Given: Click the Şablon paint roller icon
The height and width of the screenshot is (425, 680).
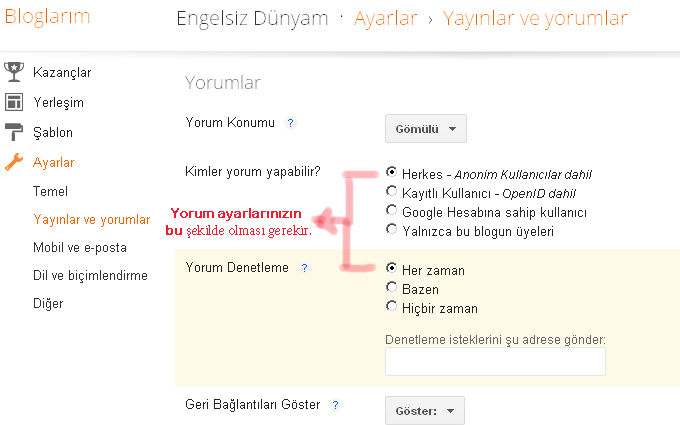Looking at the screenshot, I should [14, 132].
